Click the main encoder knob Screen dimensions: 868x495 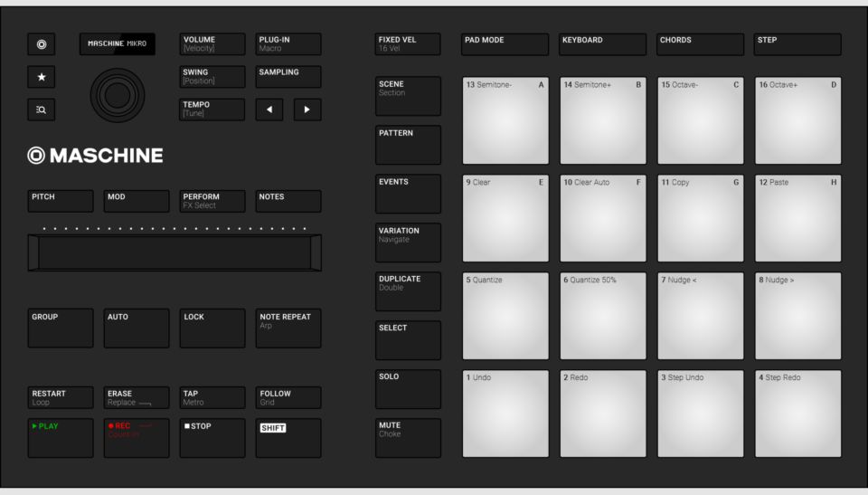pos(118,94)
